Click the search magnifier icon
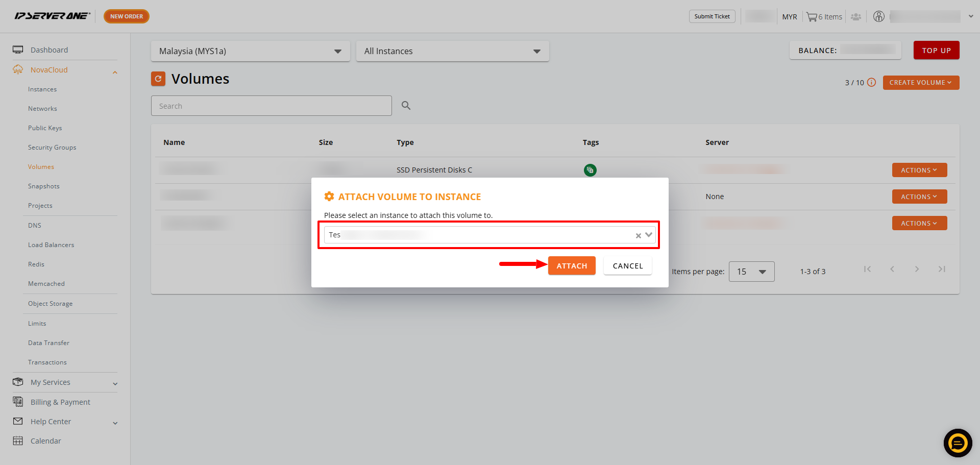The height and width of the screenshot is (465, 980). (406, 105)
